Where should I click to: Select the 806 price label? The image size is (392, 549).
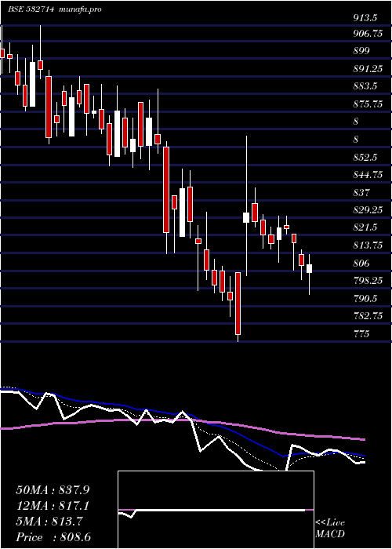pos(361,263)
